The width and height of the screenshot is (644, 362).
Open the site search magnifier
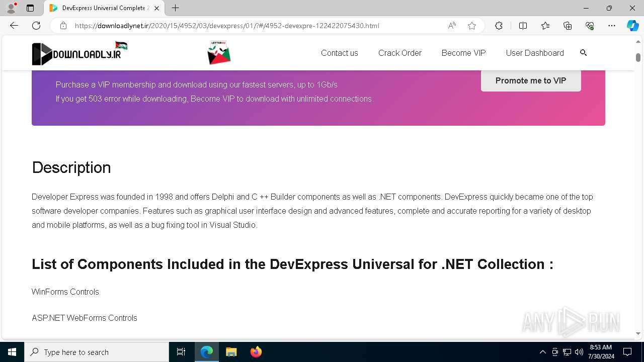click(x=584, y=52)
